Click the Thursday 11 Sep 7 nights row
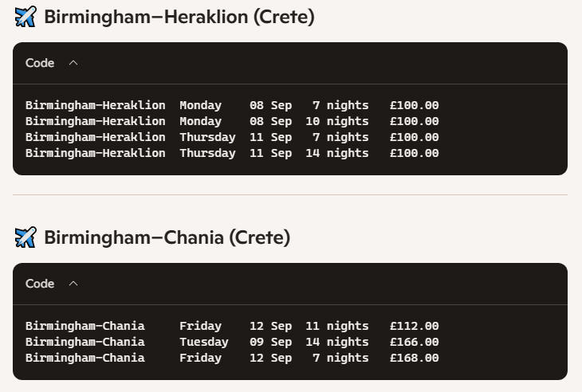Image resolution: width=582 pixels, height=392 pixels. 232,137
